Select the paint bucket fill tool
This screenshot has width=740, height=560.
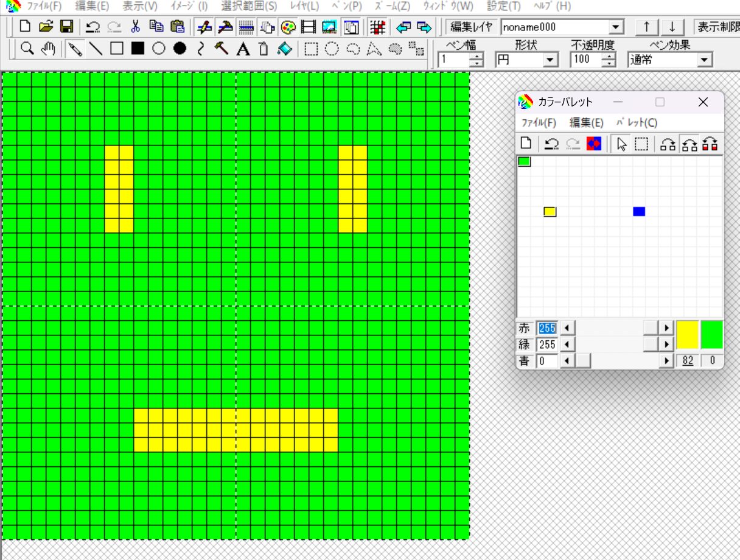[284, 49]
